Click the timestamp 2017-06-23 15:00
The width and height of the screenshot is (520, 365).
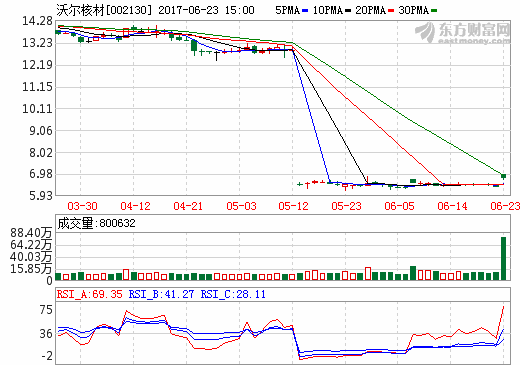(x=206, y=10)
